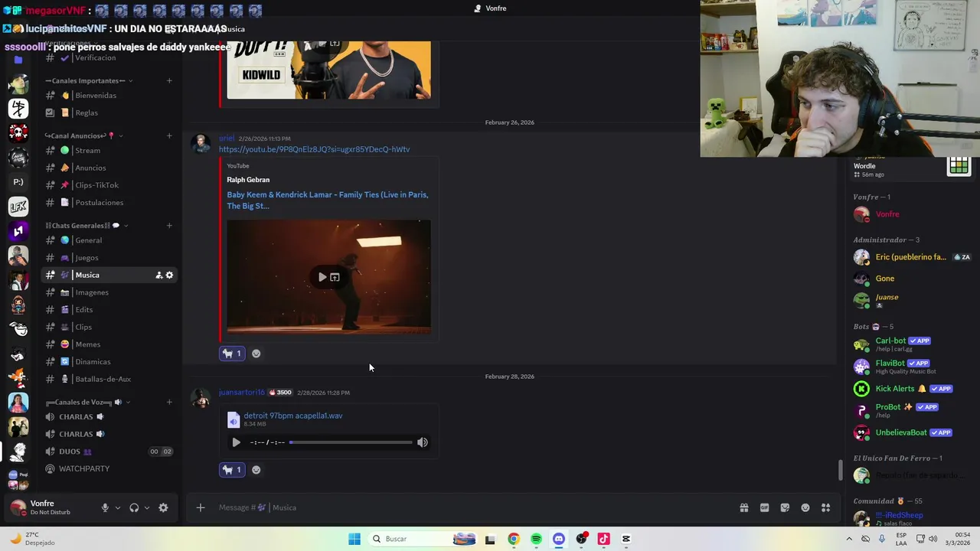Open Carl-bot member profile
This screenshot has width=980, height=551.
911,344
